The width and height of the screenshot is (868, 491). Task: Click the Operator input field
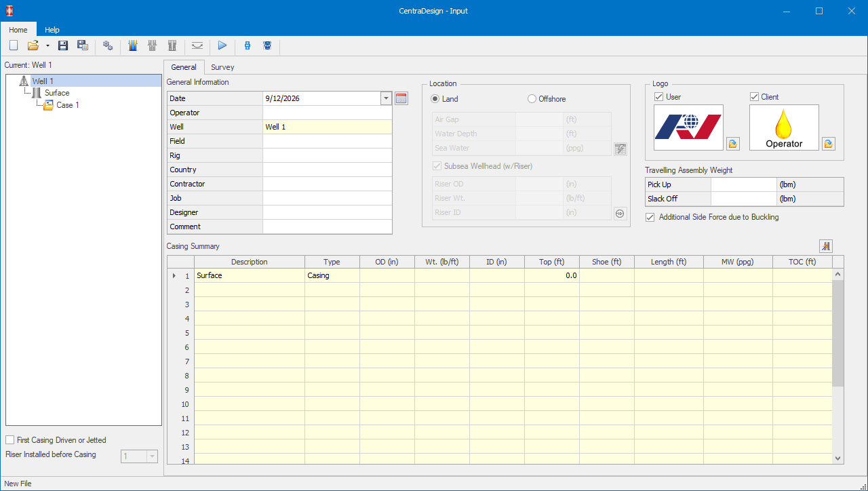pyautogui.click(x=327, y=113)
